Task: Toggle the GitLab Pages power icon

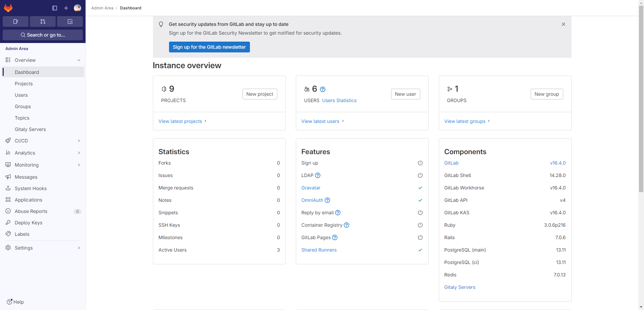Action: pyautogui.click(x=420, y=237)
